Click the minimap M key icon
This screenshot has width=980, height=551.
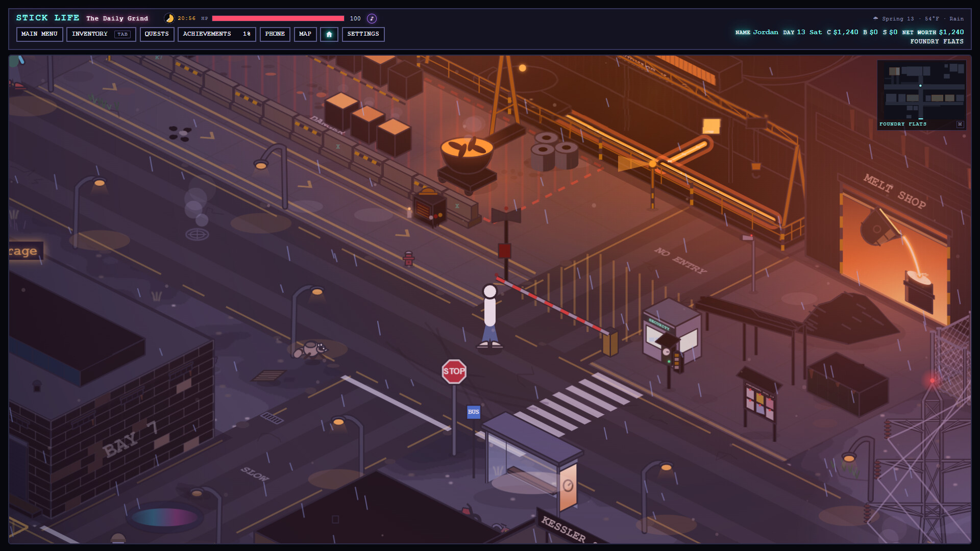(x=960, y=124)
